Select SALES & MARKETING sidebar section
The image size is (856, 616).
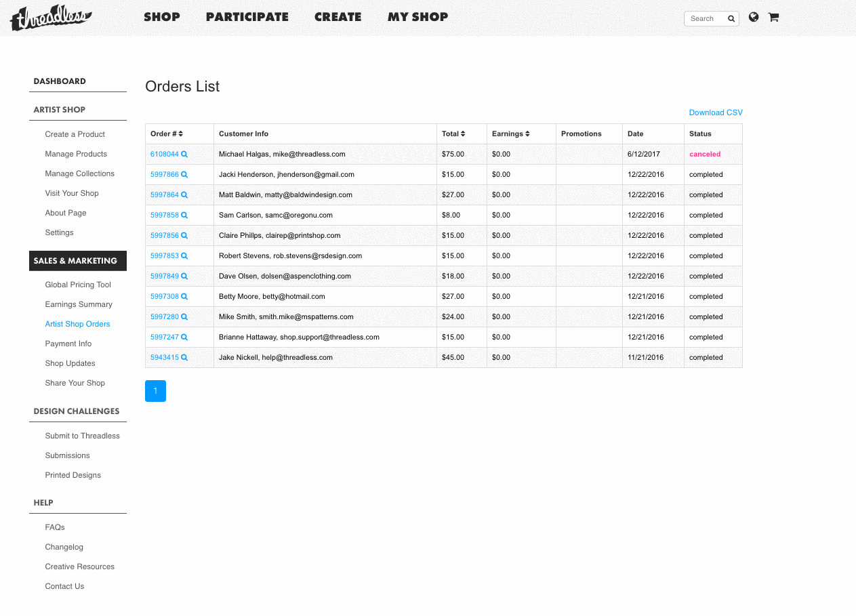78,261
